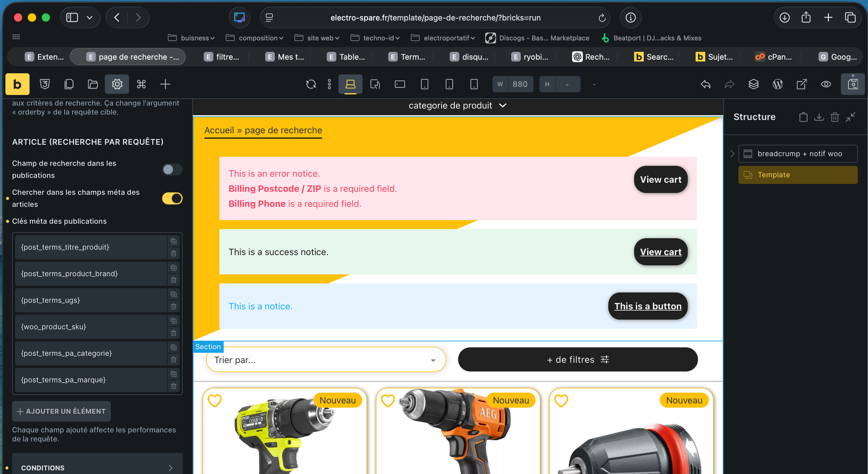Viewport: 868px width, 474px height.
Task: Click the trash icon in Structure panel
Action: [835, 117]
